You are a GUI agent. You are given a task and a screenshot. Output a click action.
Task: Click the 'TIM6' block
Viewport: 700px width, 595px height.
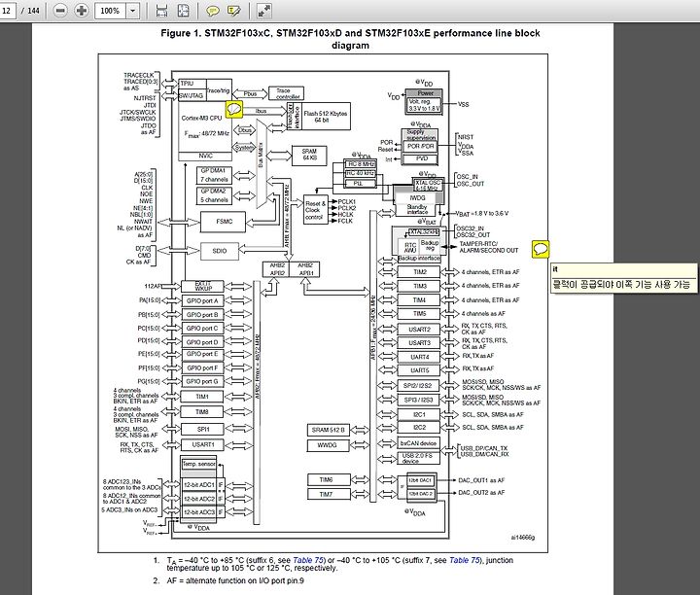click(x=328, y=480)
